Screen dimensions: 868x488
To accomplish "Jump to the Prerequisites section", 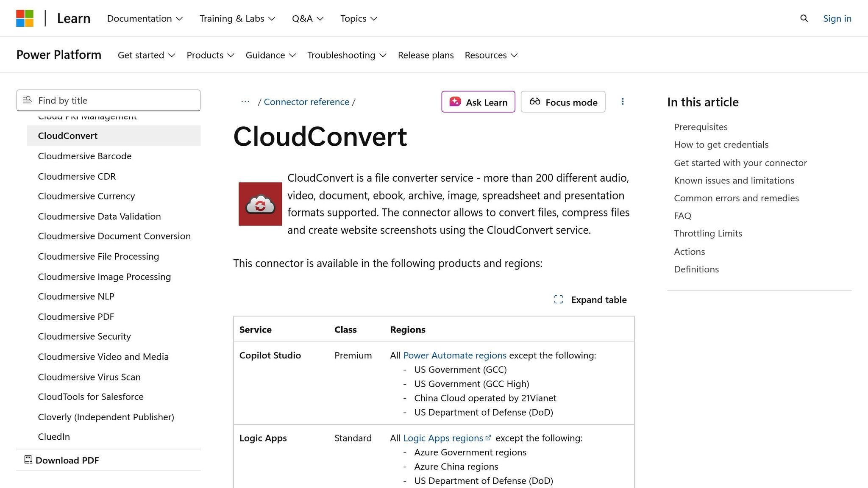I will (700, 127).
